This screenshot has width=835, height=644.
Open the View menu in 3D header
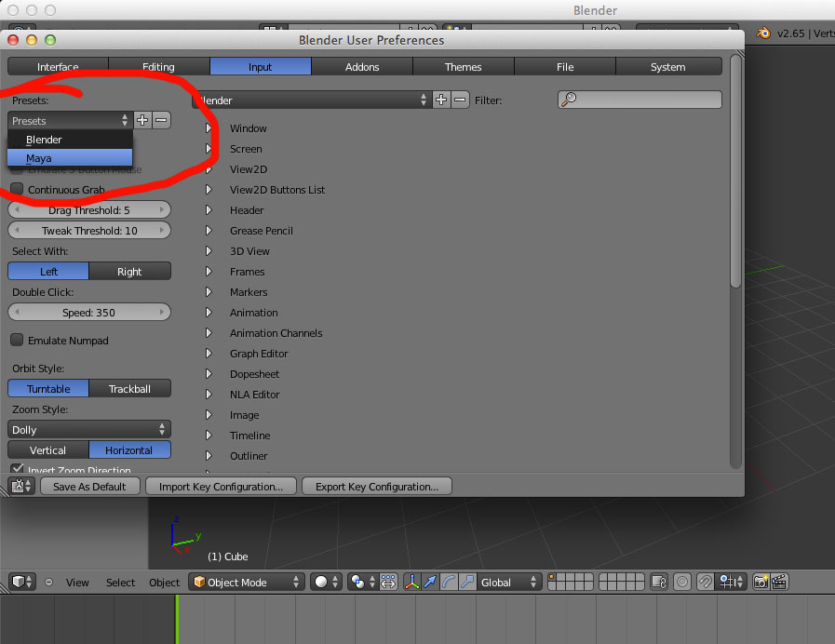[x=77, y=583]
